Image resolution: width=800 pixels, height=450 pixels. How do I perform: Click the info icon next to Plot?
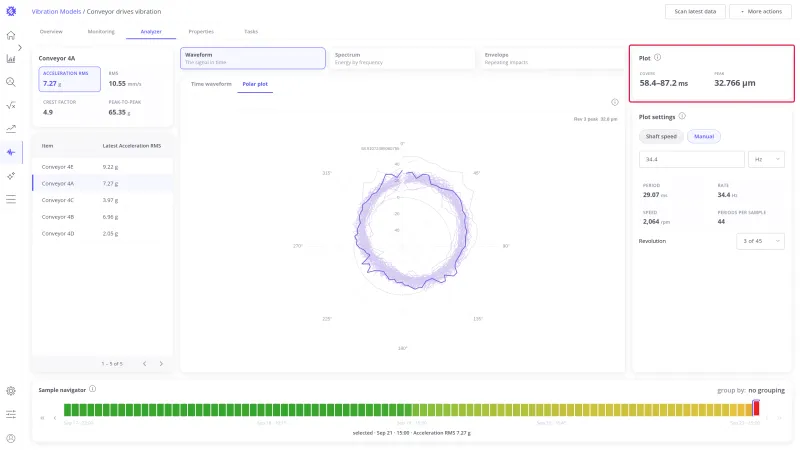[657, 58]
